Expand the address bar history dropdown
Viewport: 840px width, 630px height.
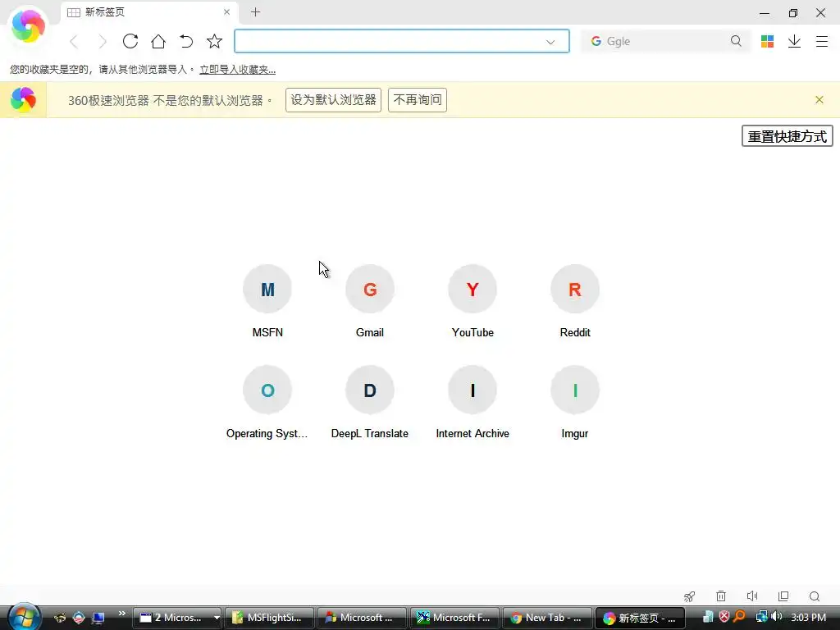550,42
